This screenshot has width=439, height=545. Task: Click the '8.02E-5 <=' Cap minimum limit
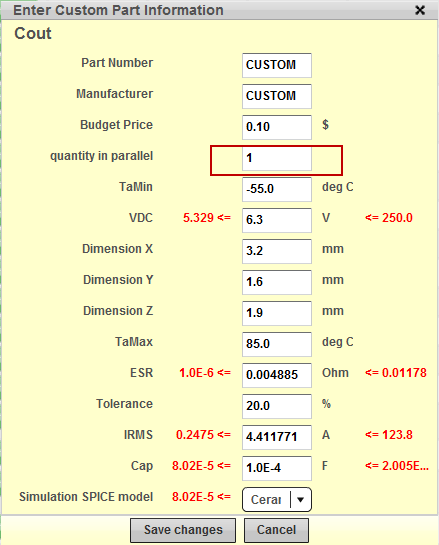point(201,466)
